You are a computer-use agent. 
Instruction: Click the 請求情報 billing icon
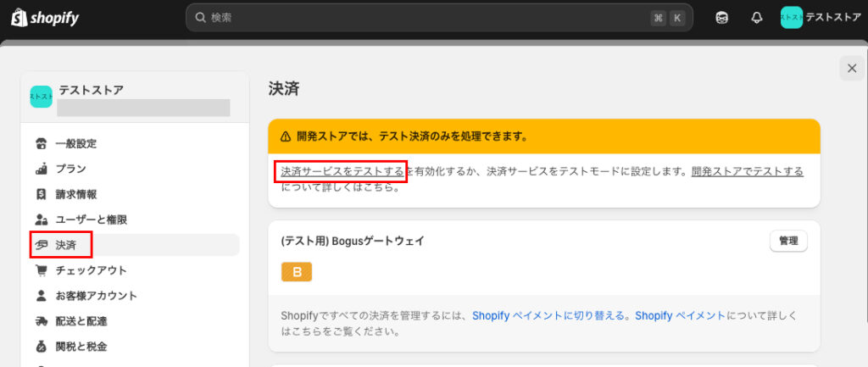tap(41, 194)
